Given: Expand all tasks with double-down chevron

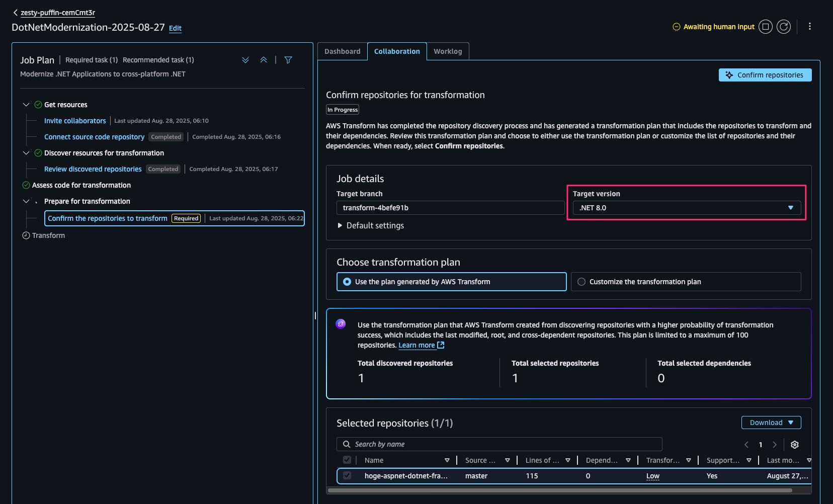Looking at the screenshot, I should [245, 60].
